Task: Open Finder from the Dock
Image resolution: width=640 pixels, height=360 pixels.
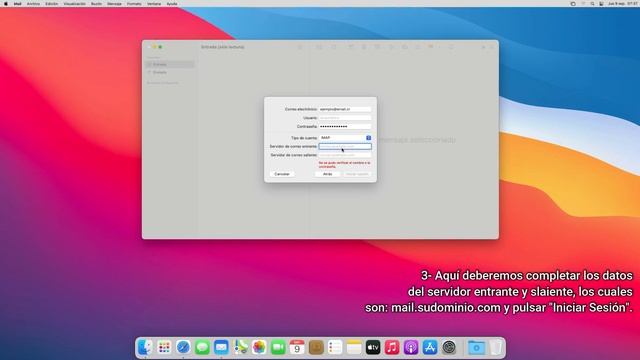Action: [x=144, y=347]
